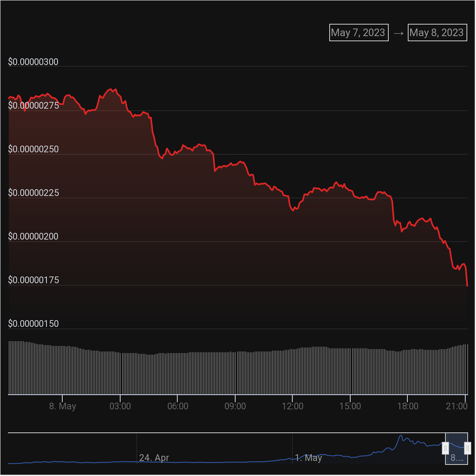476x476 pixels.
Task: Click the 15:00 time axis label
Action: pos(350,406)
